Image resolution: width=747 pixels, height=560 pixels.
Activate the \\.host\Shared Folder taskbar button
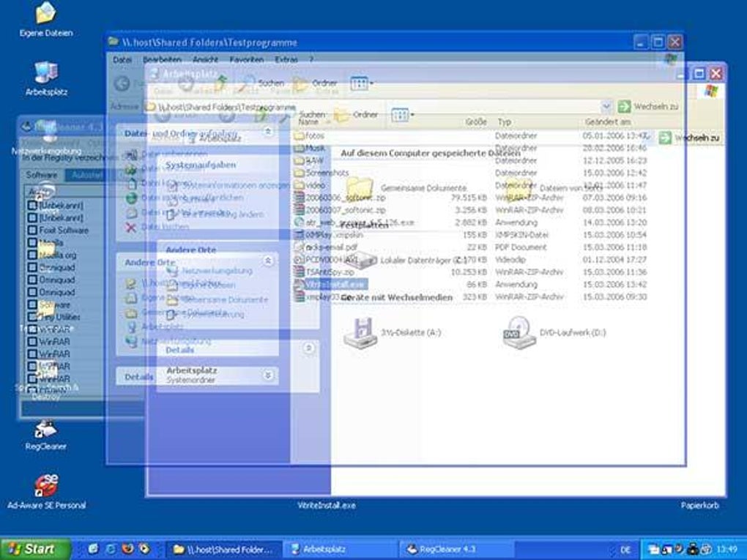[224, 549]
